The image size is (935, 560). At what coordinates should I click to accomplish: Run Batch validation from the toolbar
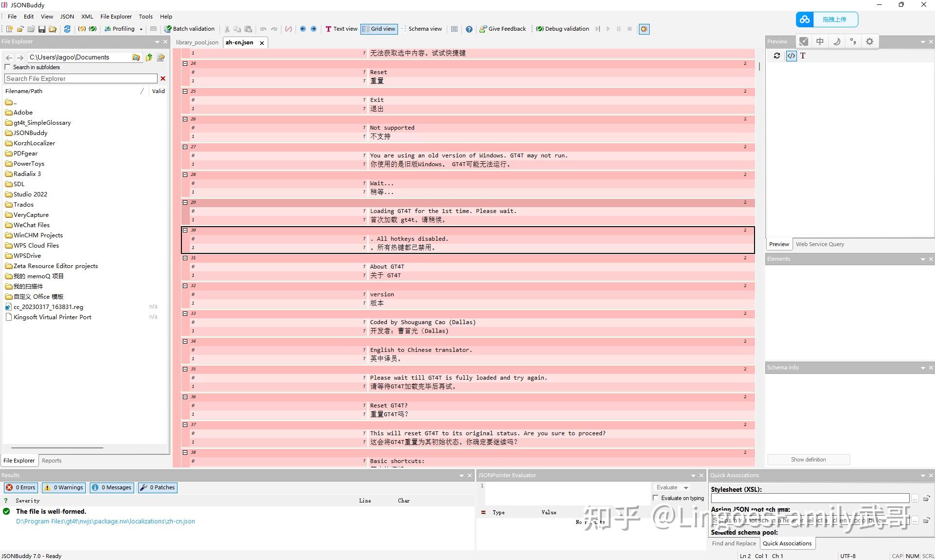pos(190,29)
